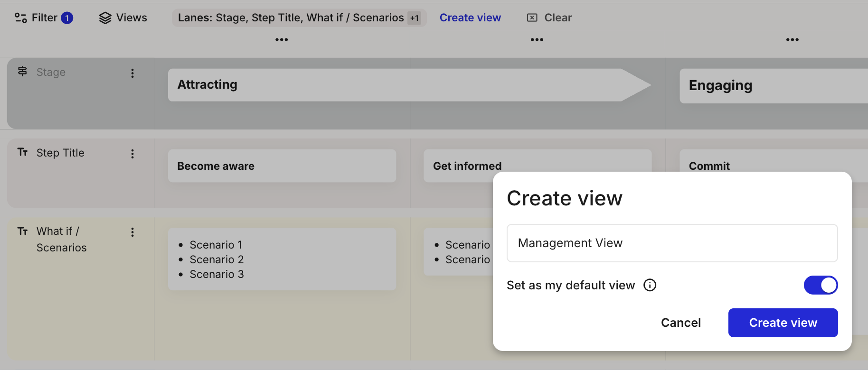Click the +1 lanes badge
Viewport: 868px width, 370px height.
[x=415, y=18]
